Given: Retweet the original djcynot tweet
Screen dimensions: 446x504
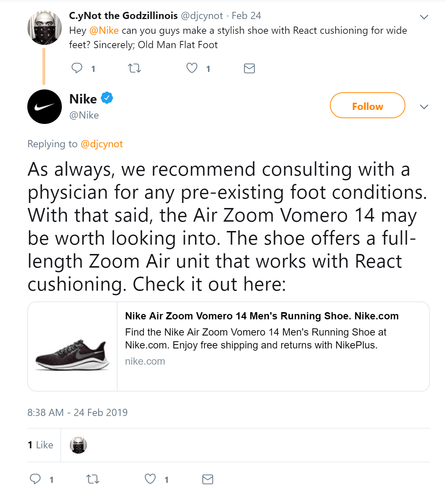Looking at the screenshot, I should pyautogui.click(x=134, y=68).
